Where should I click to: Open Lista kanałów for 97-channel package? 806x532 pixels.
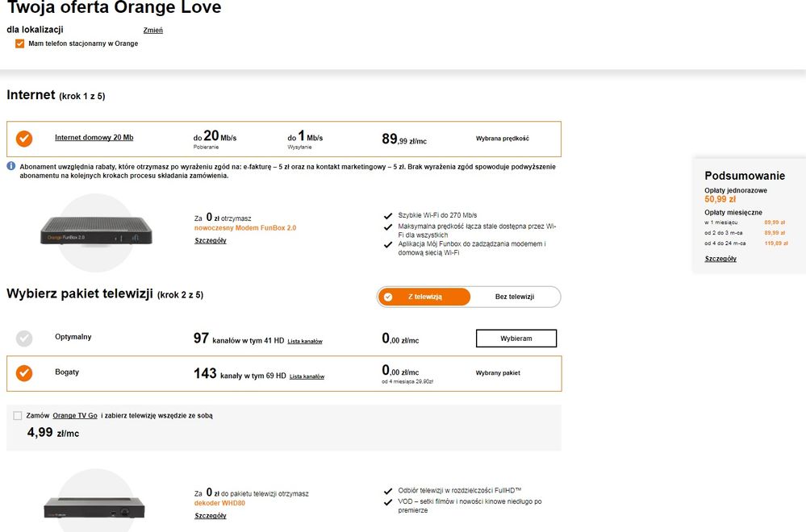[305, 341]
